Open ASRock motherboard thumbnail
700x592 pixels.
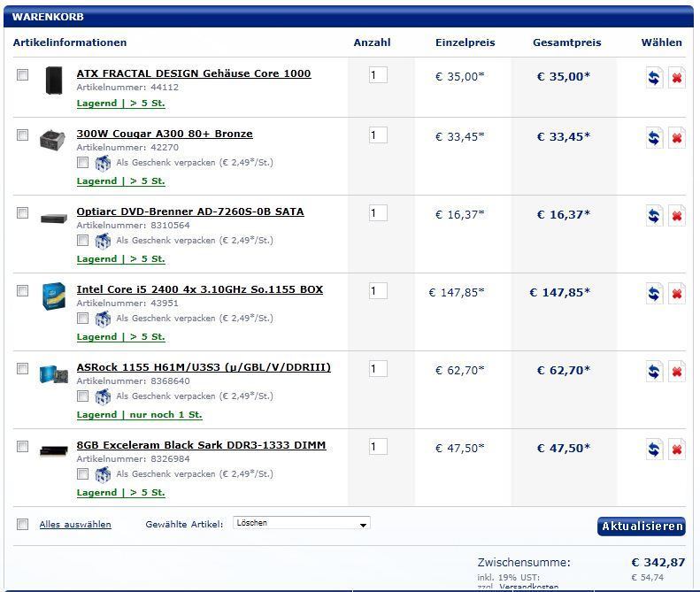click(54, 374)
